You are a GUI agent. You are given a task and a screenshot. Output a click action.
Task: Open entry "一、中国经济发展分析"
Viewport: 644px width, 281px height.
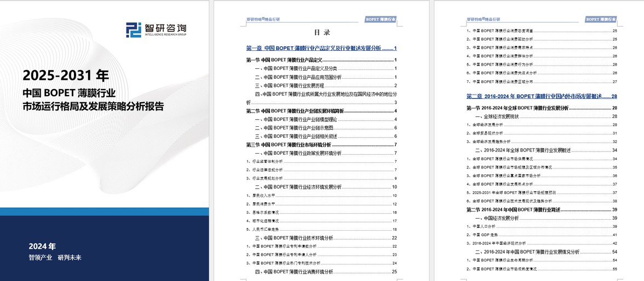pos(547,218)
